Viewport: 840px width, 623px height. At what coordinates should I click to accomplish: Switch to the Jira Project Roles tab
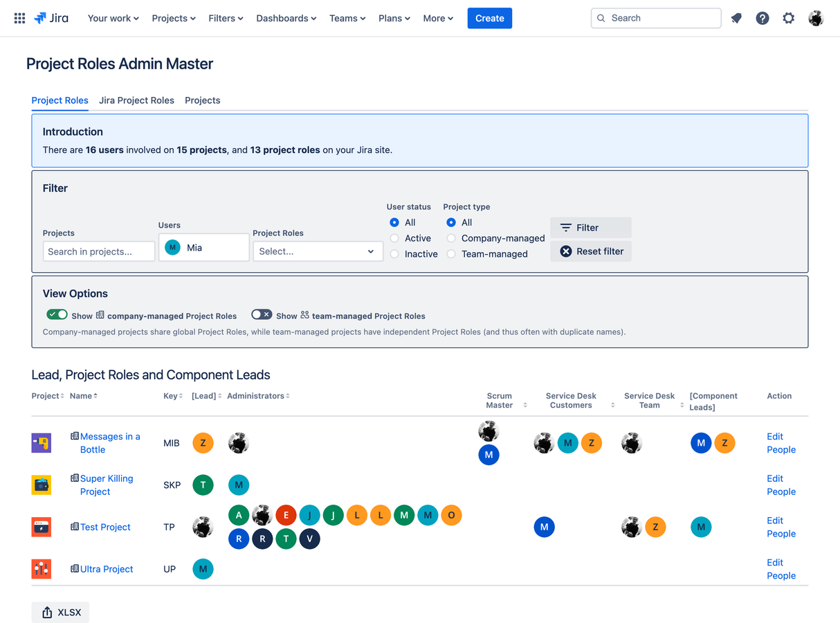pyautogui.click(x=136, y=100)
